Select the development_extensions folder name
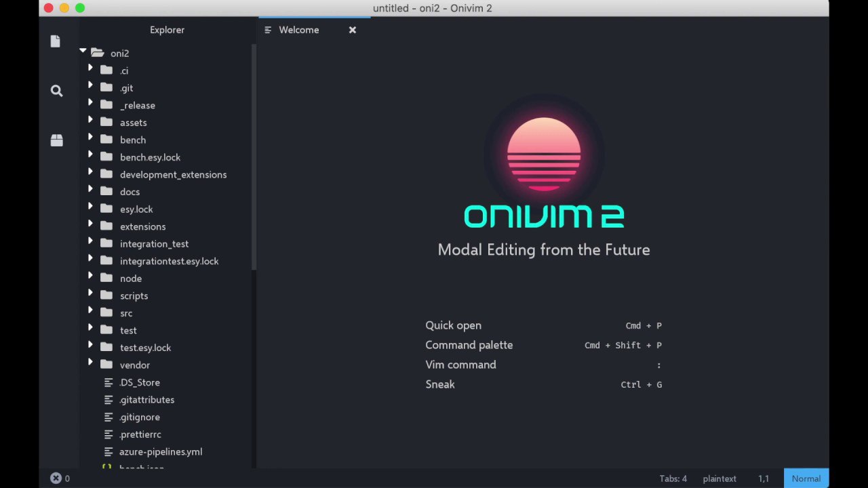 click(x=173, y=174)
